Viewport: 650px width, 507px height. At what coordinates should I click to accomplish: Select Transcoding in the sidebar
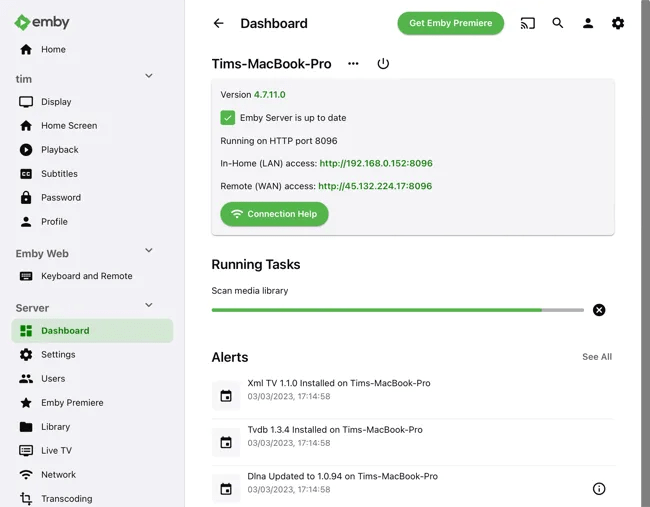point(66,499)
